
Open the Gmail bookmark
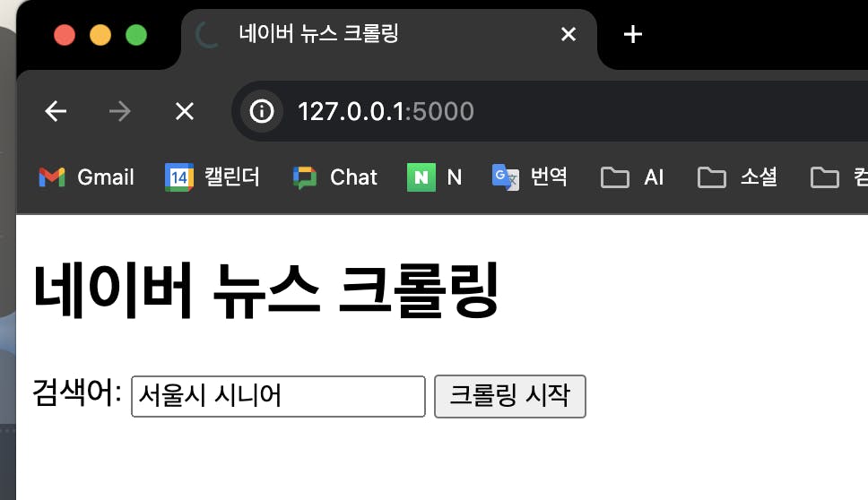[x=86, y=177]
